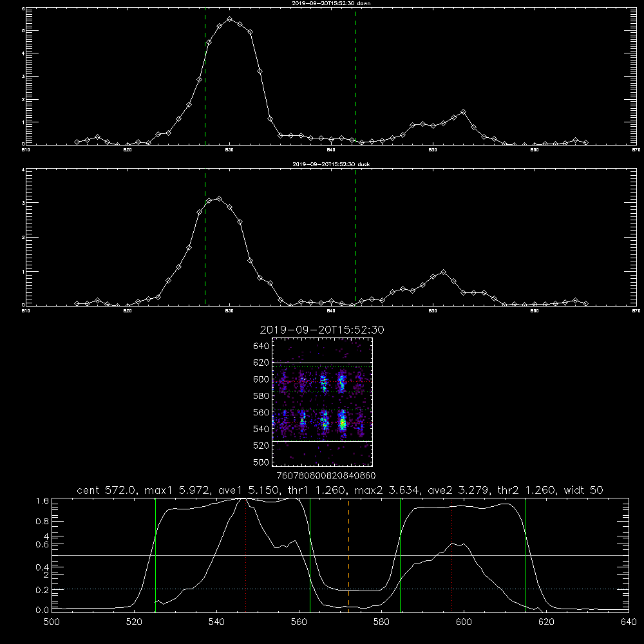Select y-axis label 560 beside spectral image

pos(261,412)
